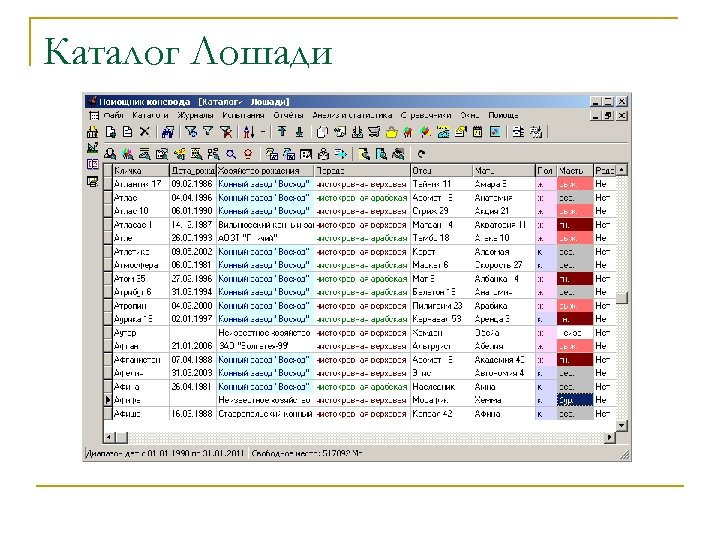720x540 pixels.
Task: Select the Атлас 10 name cell
Action: coord(141,211)
